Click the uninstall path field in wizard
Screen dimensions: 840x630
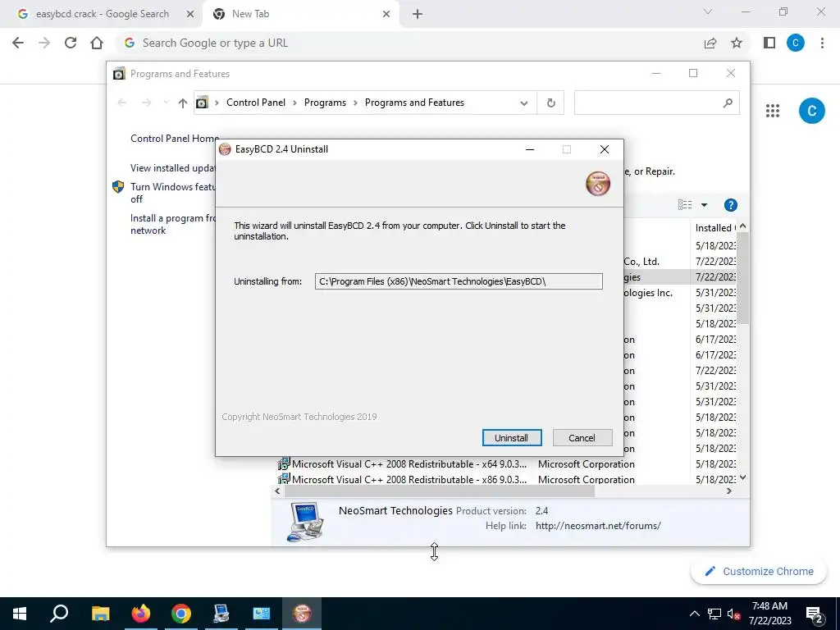point(459,281)
